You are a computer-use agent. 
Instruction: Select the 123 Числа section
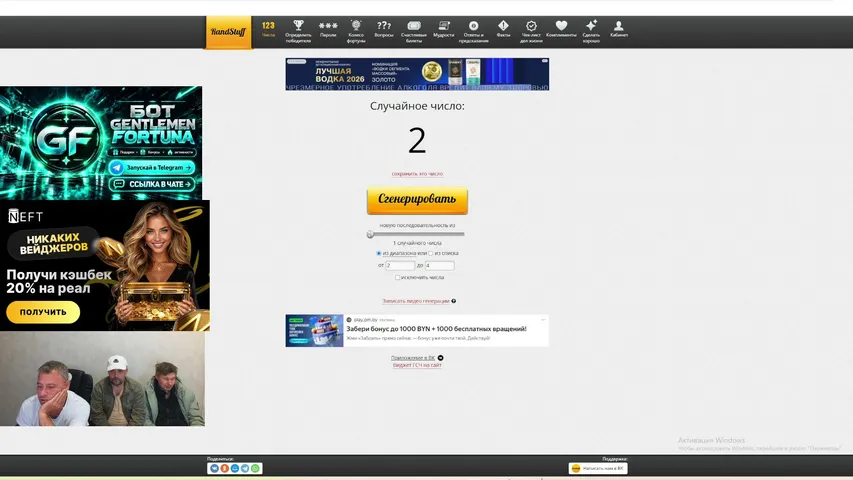click(x=268, y=29)
